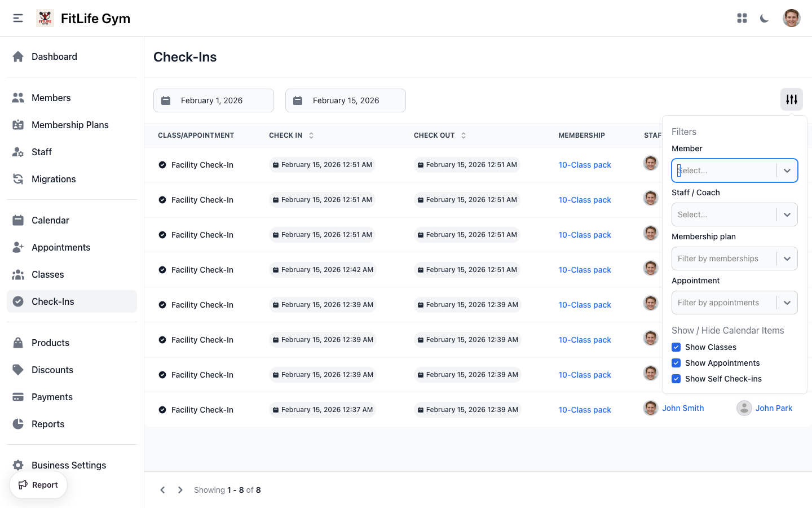This screenshot has width=812, height=508.
Task: Go to next page arrow
Action: 180,490
